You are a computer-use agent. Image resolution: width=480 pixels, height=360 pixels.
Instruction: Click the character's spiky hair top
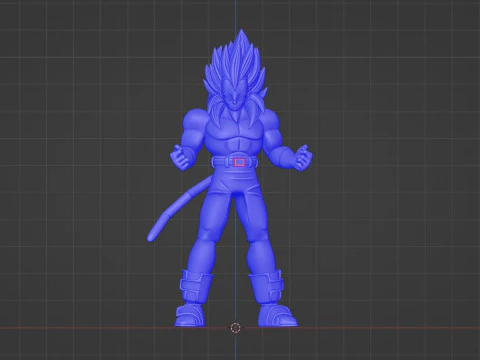click(241, 37)
